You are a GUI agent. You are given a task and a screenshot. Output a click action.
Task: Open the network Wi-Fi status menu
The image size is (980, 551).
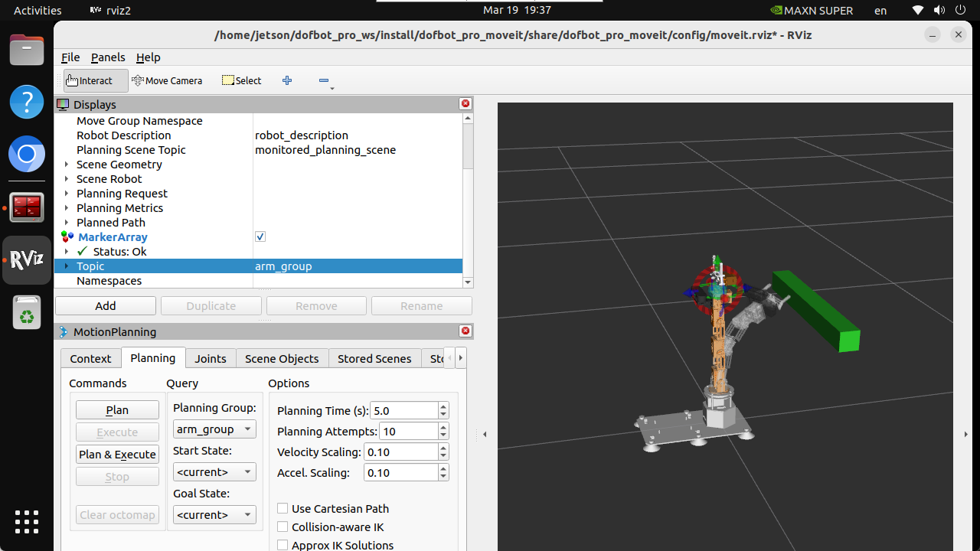(x=918, y=11)
